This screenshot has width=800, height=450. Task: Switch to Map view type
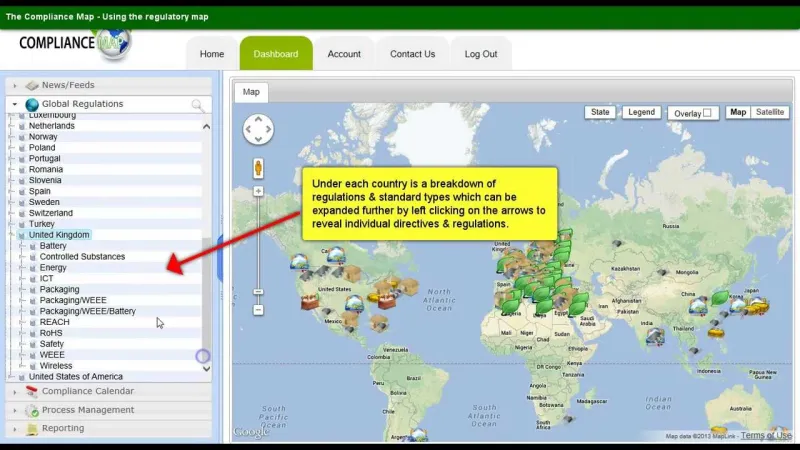click(x=738, y=112)
